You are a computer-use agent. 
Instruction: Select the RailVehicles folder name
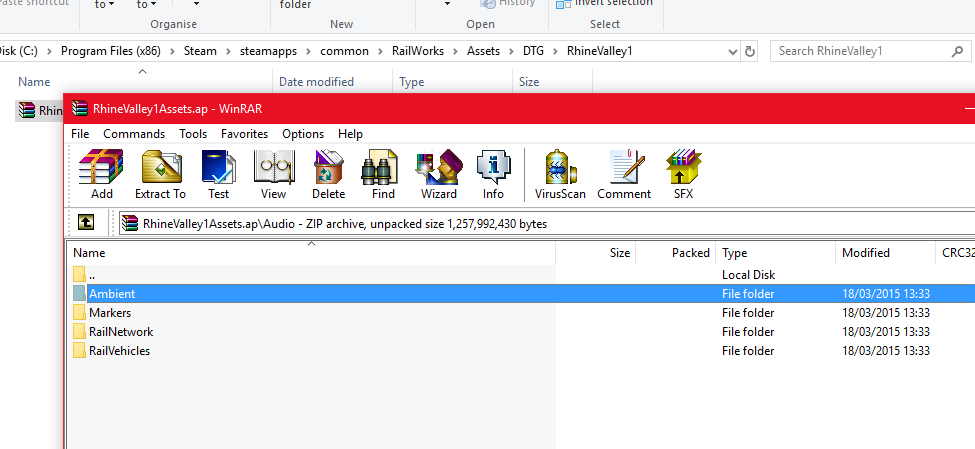pos(119,351)
